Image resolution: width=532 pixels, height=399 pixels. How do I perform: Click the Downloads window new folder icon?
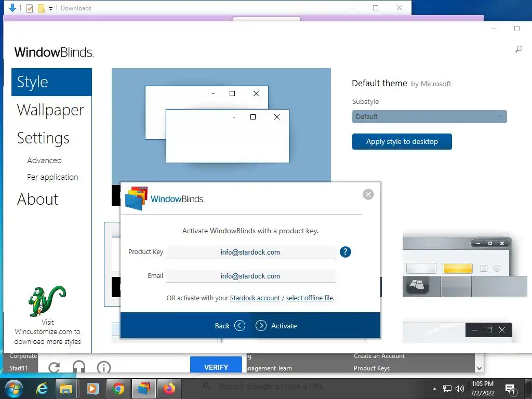41,8
